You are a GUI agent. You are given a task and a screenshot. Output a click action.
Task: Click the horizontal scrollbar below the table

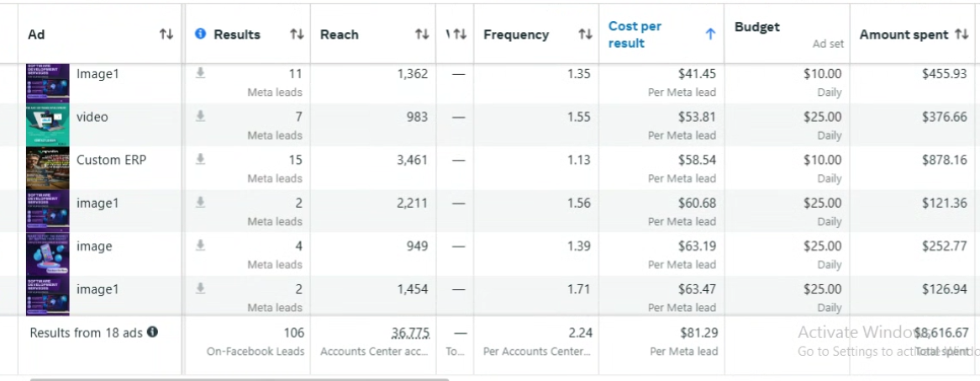(240, 378)
